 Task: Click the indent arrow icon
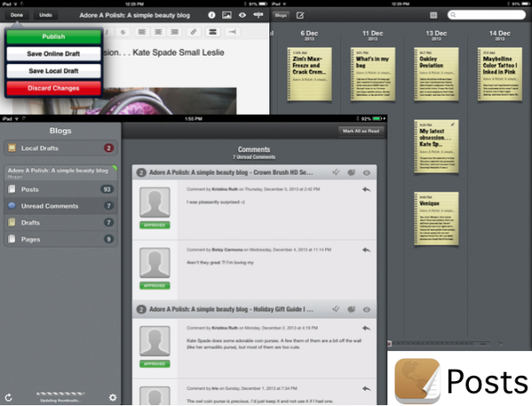[x=232, y=32]
